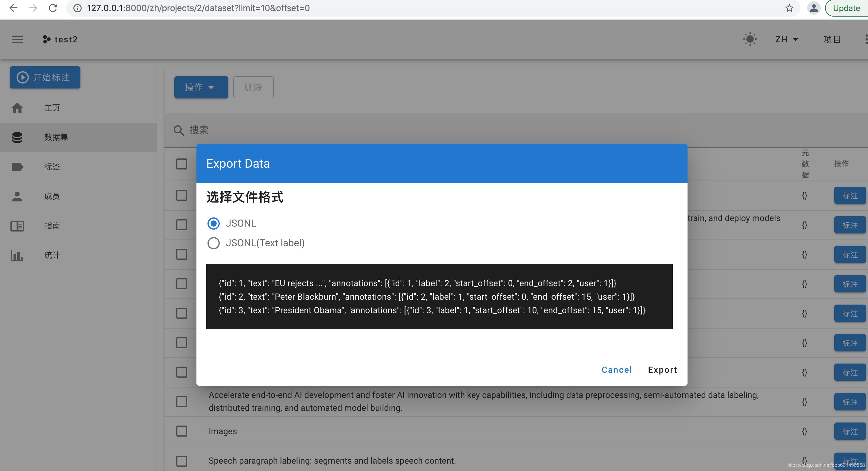Bookmark page with star icon

coord(789,8)
